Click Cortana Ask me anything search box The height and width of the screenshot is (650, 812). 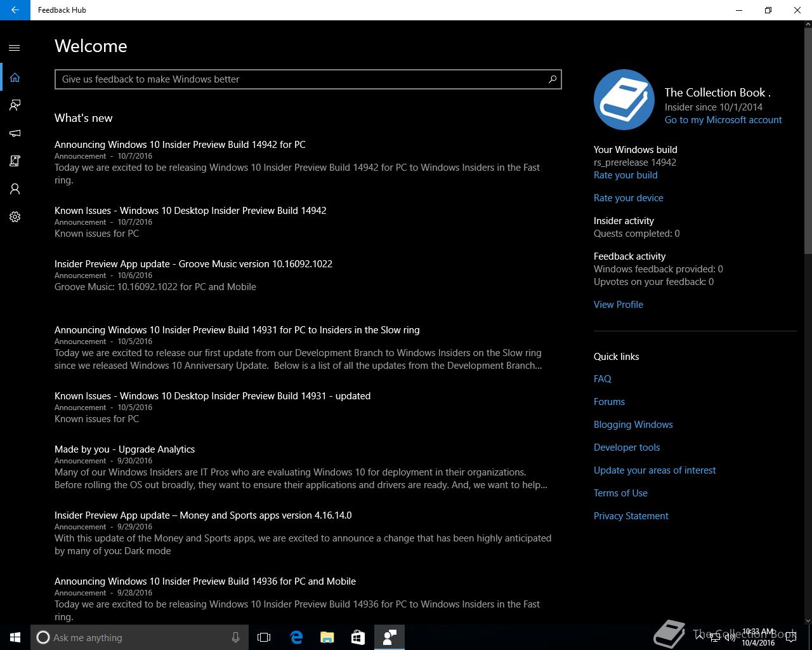pos(138,637)
